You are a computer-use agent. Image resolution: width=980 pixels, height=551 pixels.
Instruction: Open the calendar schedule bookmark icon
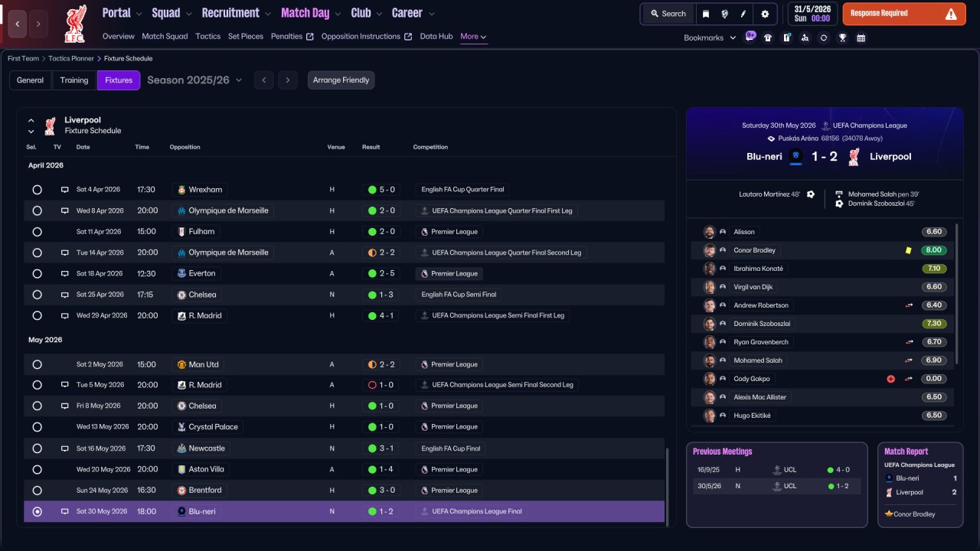(x=861, y=37)
